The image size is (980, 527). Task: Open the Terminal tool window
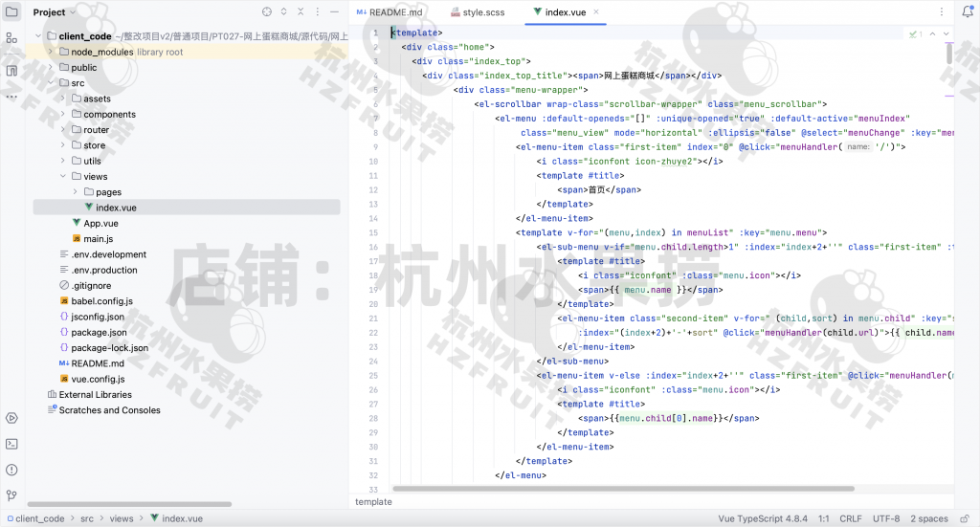coord(11,444)
